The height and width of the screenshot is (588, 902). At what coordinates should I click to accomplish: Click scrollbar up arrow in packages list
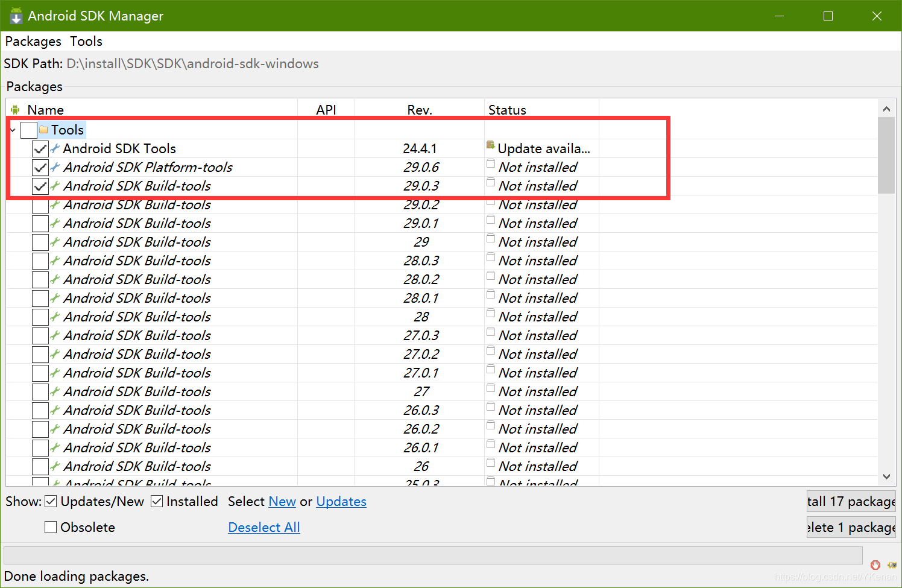tap(886, 109)
